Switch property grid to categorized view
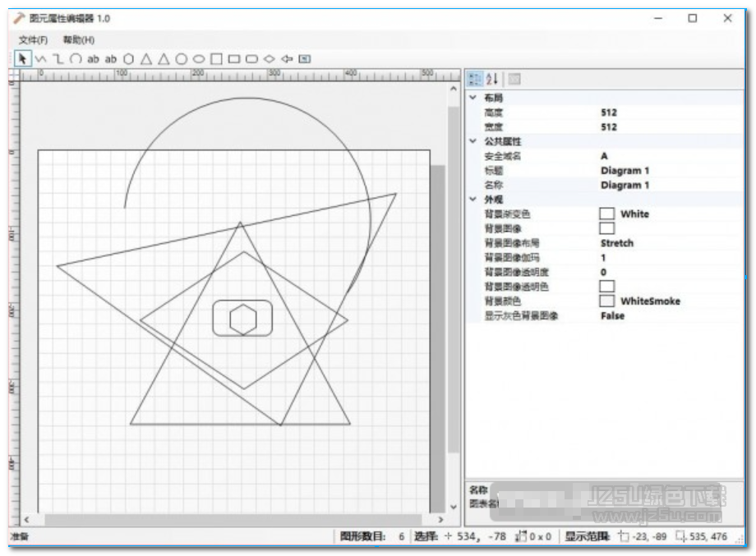The height and width of the screenshot is (556, 756). coord(475,79)
